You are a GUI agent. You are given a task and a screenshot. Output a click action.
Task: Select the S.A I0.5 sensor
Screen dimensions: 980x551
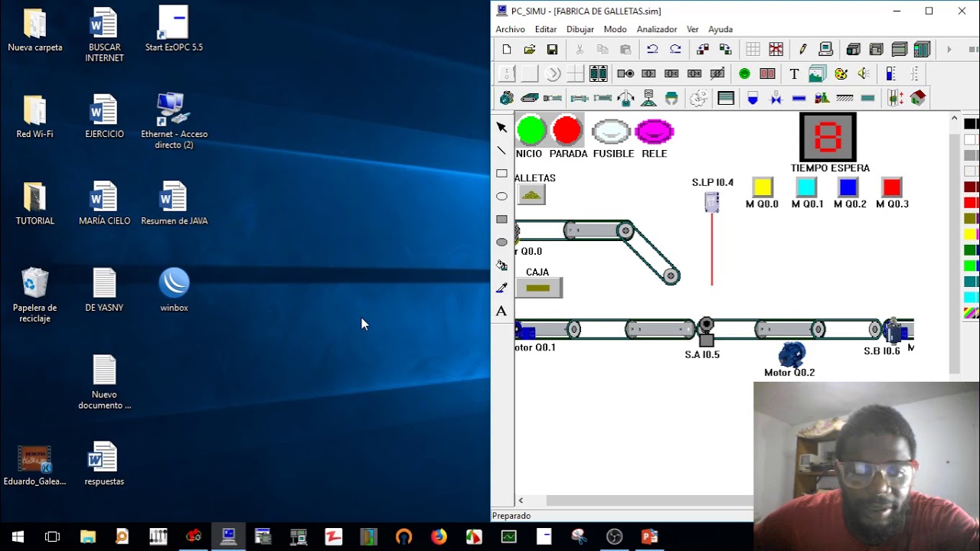point(706,332)
